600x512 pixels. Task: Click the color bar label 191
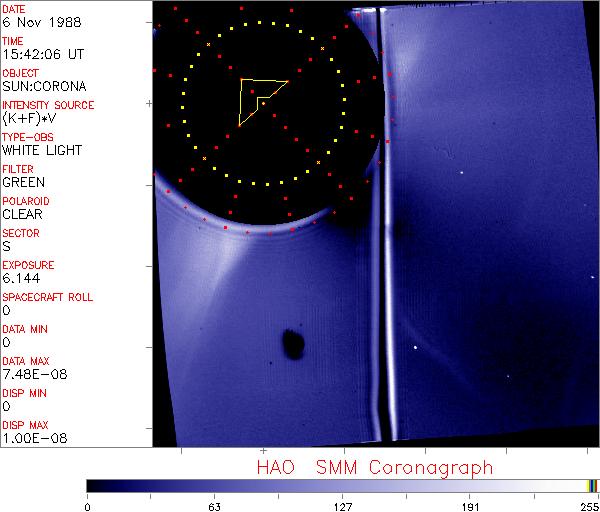pyautogui.click(x=470, y=505)
